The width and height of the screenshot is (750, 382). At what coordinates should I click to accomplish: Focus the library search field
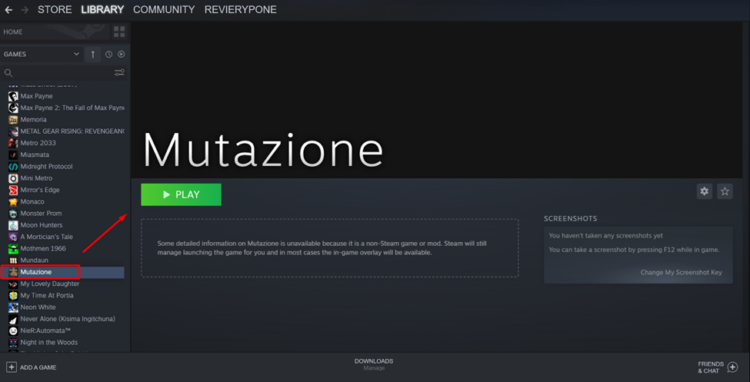pos(57,73)
